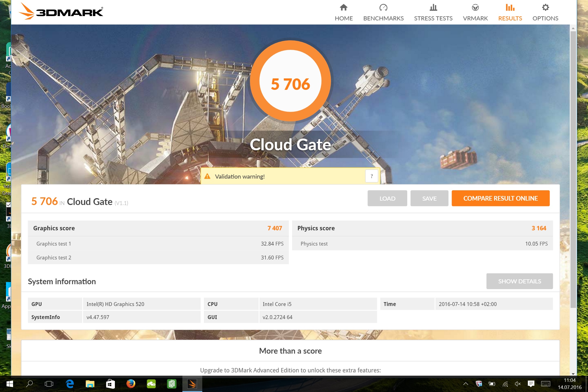Open File Explorer from the taskbar
This screenshot has height=392, width=588.
click(90, 384)
